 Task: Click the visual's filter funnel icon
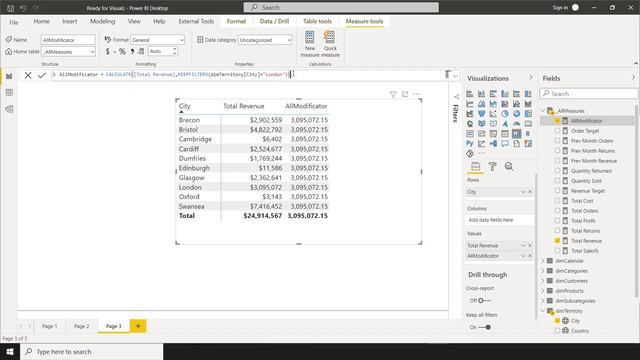click(x=393, y=94)
